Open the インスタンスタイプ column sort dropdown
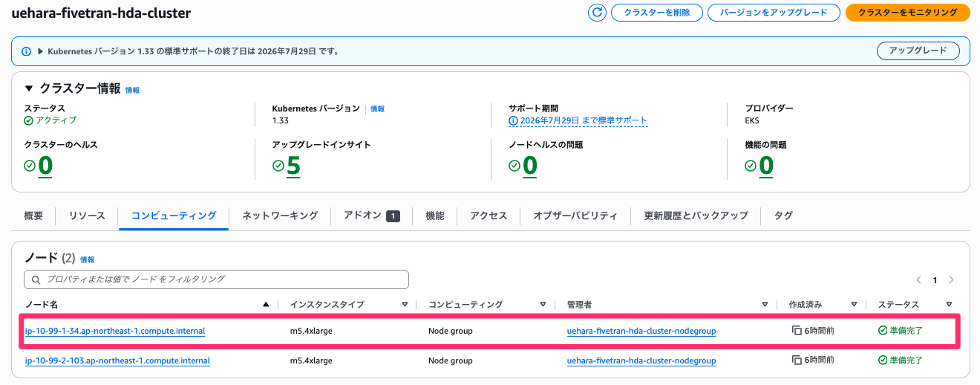The image size is (980, 385). click(x=405, y=305)
